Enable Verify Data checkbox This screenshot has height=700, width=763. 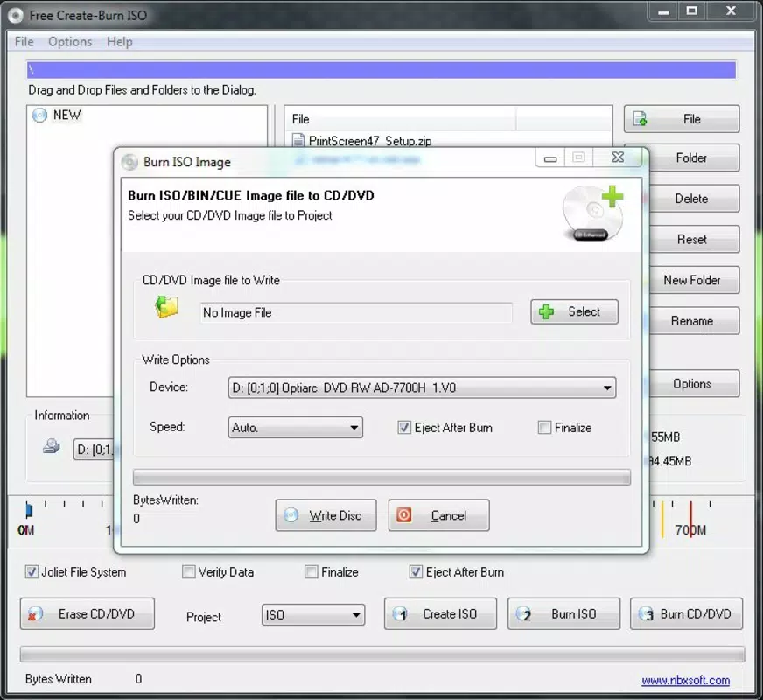188,572
